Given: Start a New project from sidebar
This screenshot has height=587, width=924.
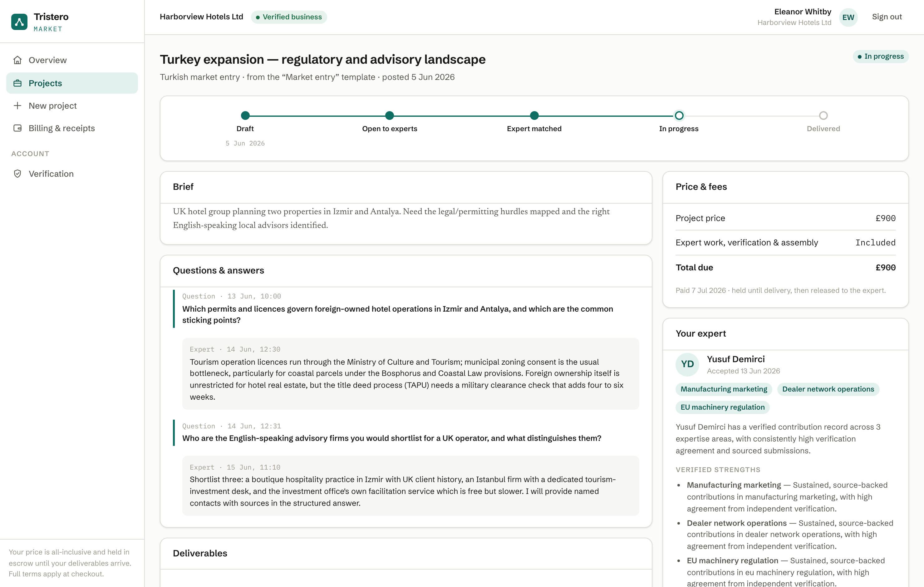Looking at the screenshot, I should pyautogui.click(x=72, y=106).
